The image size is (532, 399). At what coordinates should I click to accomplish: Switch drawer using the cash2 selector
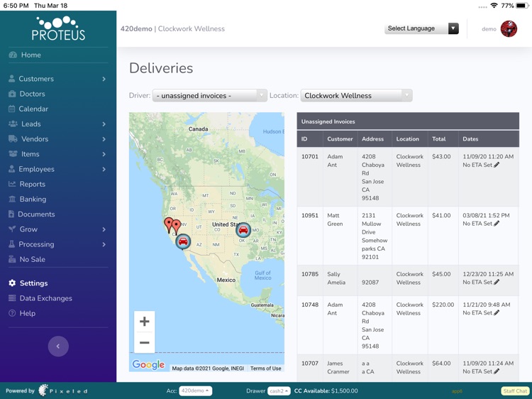pyautogui.click(x=279, y=391)
